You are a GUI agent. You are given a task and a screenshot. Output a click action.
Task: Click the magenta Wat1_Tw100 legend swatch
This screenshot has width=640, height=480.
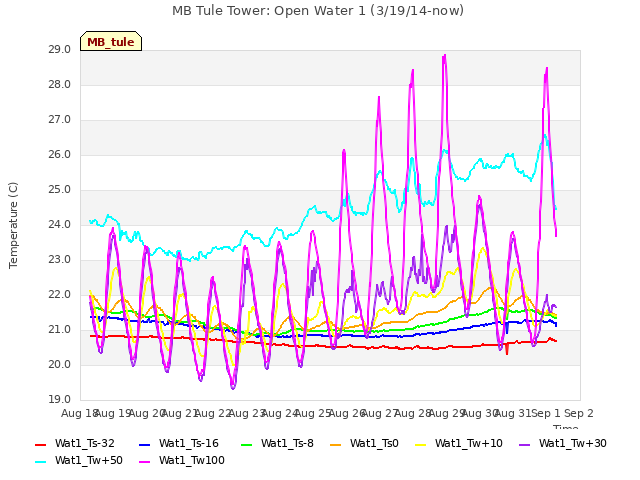pos(145,462)
